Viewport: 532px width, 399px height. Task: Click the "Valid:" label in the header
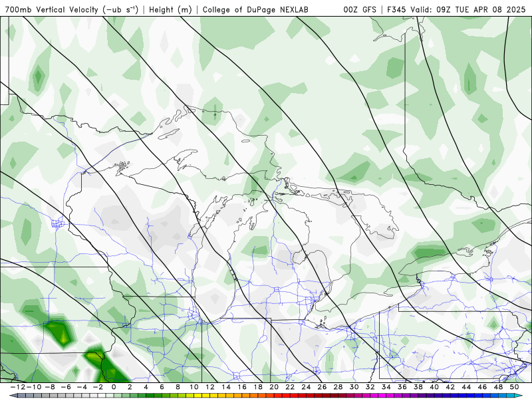[421, 9]
